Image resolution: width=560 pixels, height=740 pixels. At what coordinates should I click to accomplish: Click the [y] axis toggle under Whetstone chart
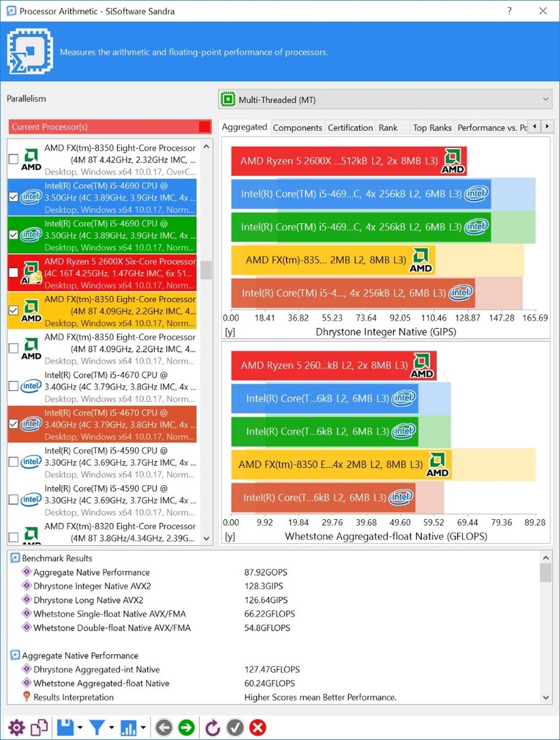tap(230, 536)
